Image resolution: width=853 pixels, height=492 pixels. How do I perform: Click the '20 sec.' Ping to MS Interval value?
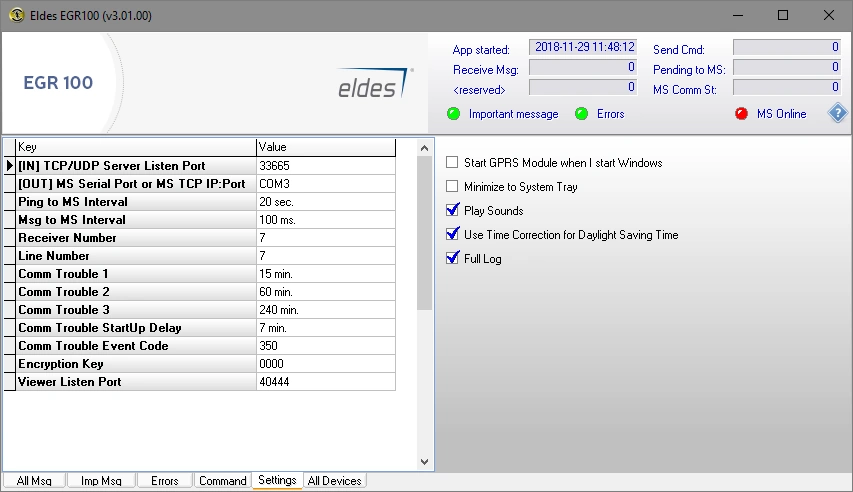click(326, 201)
